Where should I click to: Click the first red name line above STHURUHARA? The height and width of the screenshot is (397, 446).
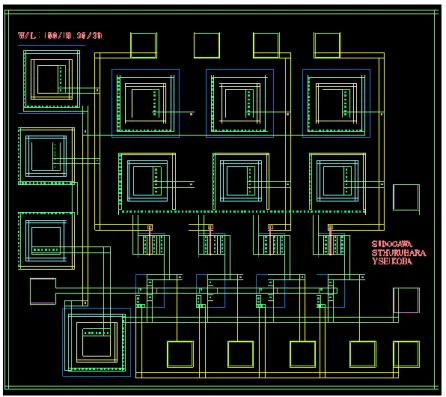[392, 244]
